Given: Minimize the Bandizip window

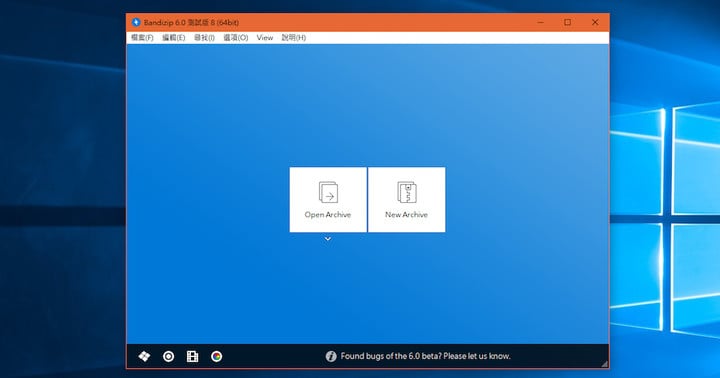Looking at the screenshot, I should (541, 22).
